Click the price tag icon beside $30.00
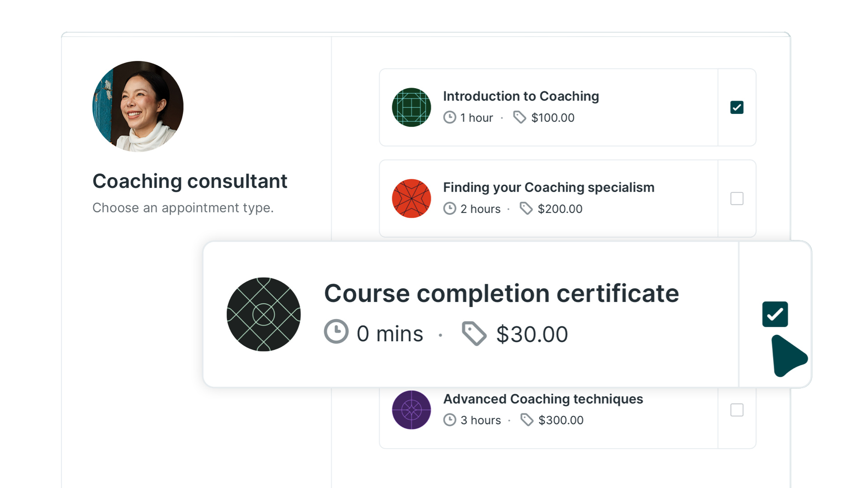868x488 pixels. click(474, 333)
